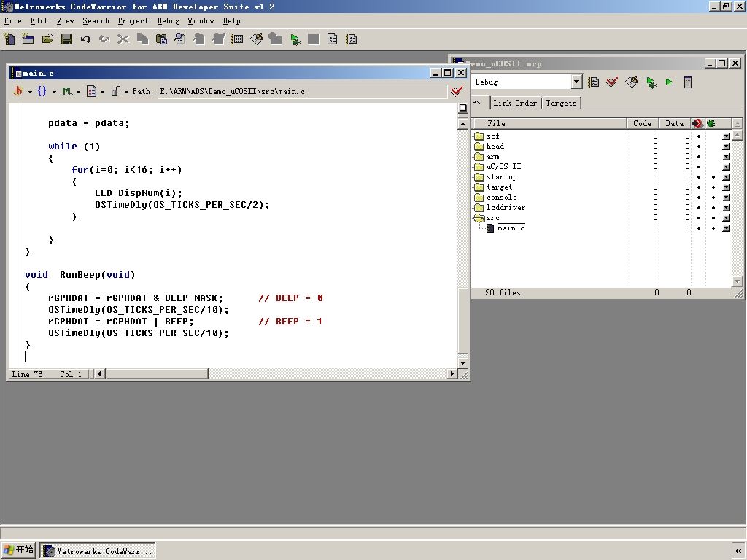Toggle the target dot for the main.c row
Screen dimensions: 747x560
tap(713, 228)
